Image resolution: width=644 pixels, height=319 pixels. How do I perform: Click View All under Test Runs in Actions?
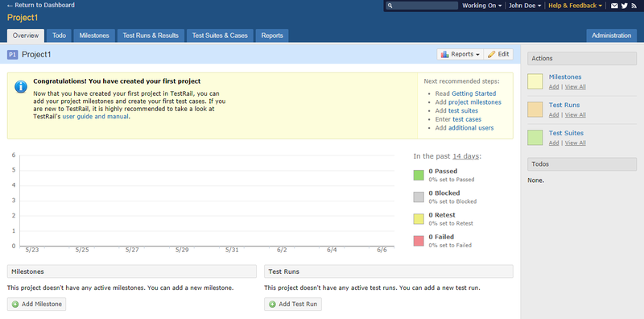(x=576, y=114)
